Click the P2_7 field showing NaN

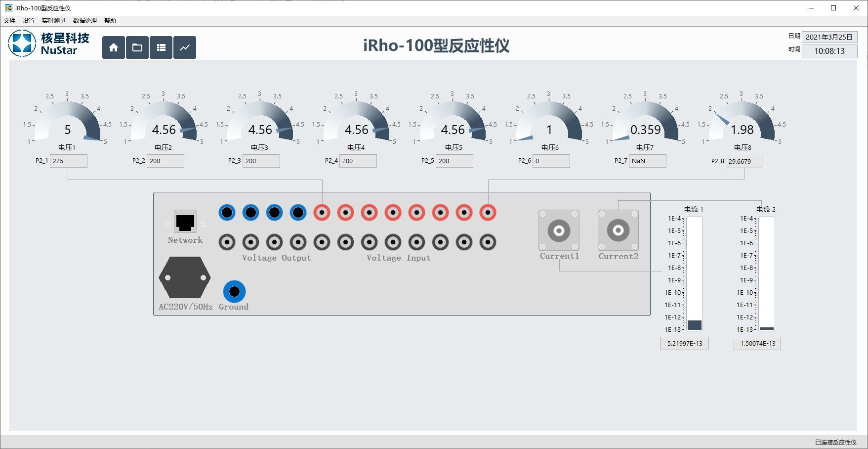[648, 161]
